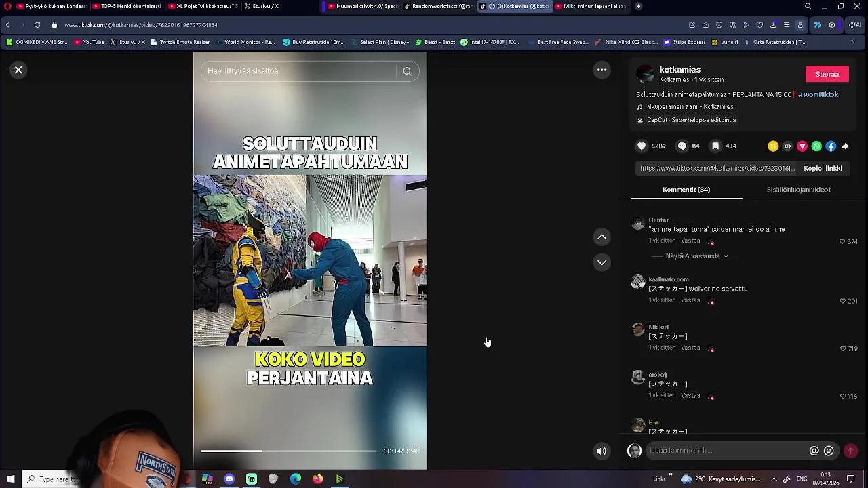The image size is (868, 488).
Task: Go back using browser back arrow
Action: pos(7,25)
